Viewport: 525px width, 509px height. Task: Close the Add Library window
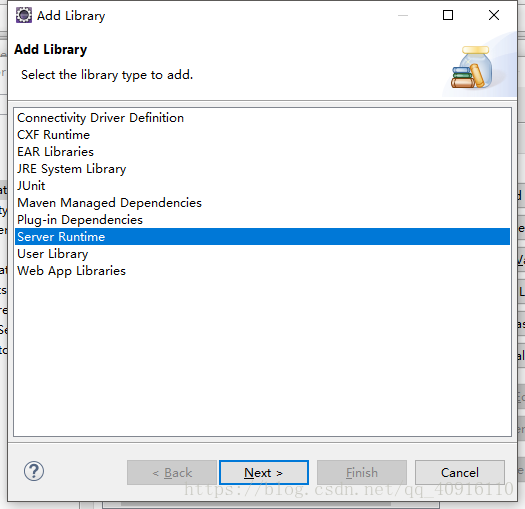tap(494, 15)
